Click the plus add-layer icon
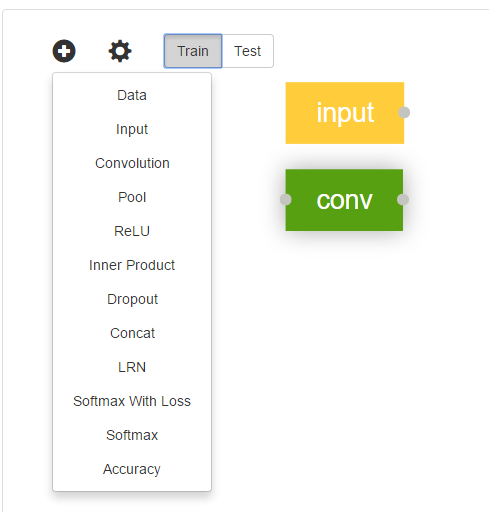Screen dimensions: 489x512 pyautogui.click(x=64, y=51)
